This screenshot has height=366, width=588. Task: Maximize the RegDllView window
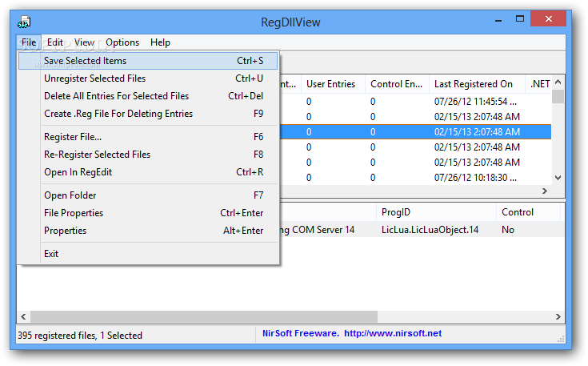(520, 18)
